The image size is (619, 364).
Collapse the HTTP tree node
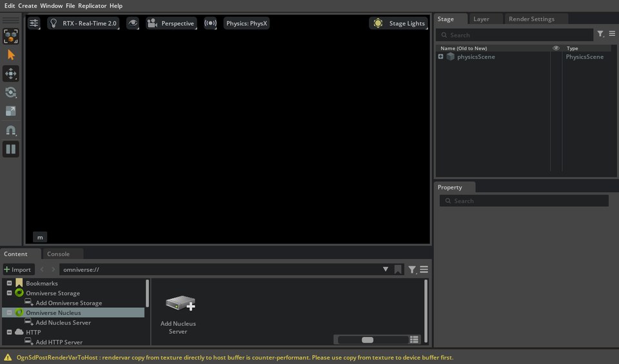point(9,332)
